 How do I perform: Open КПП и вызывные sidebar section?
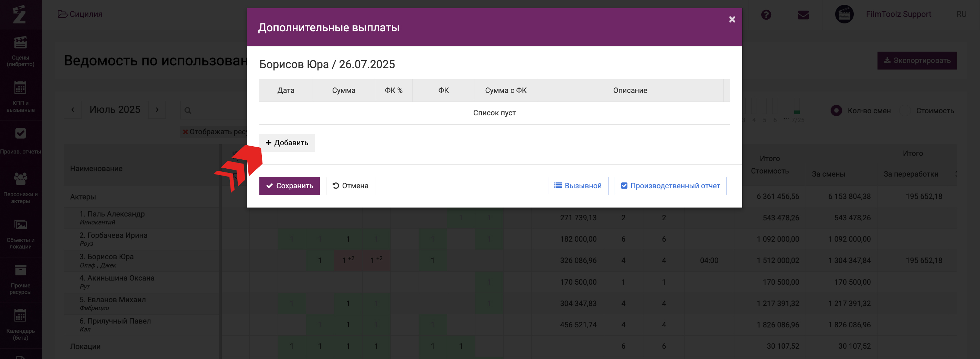pos(21,97)
